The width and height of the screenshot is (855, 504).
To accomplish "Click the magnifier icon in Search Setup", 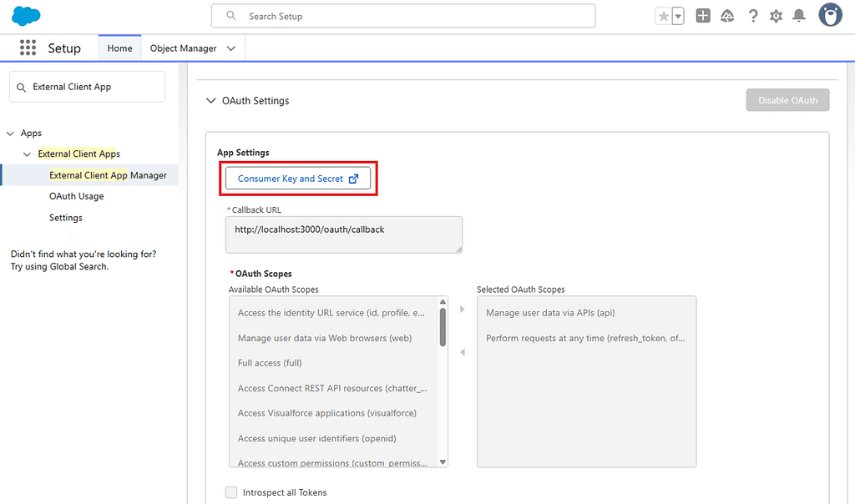I will 231,16.
